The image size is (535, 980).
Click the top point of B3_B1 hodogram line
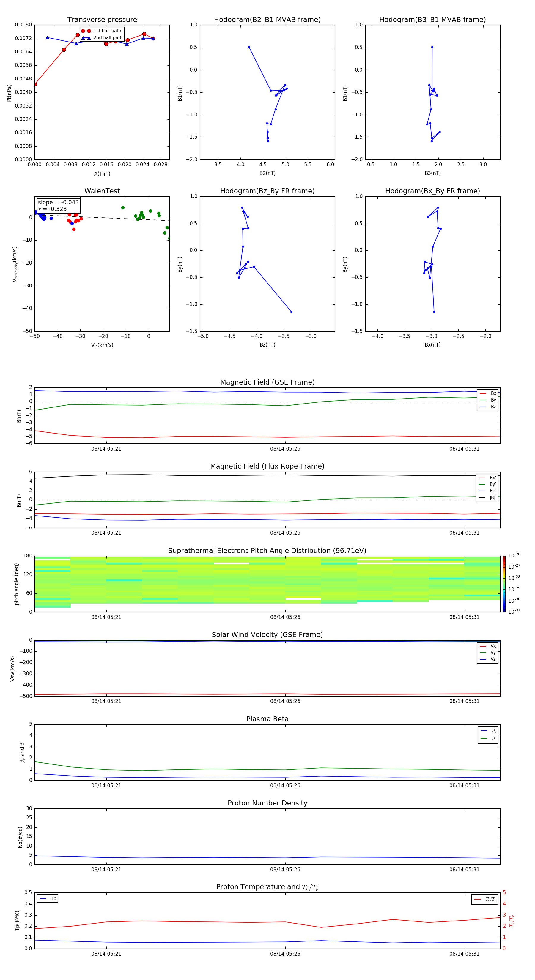pyautogui.click(x=432, y=47)
